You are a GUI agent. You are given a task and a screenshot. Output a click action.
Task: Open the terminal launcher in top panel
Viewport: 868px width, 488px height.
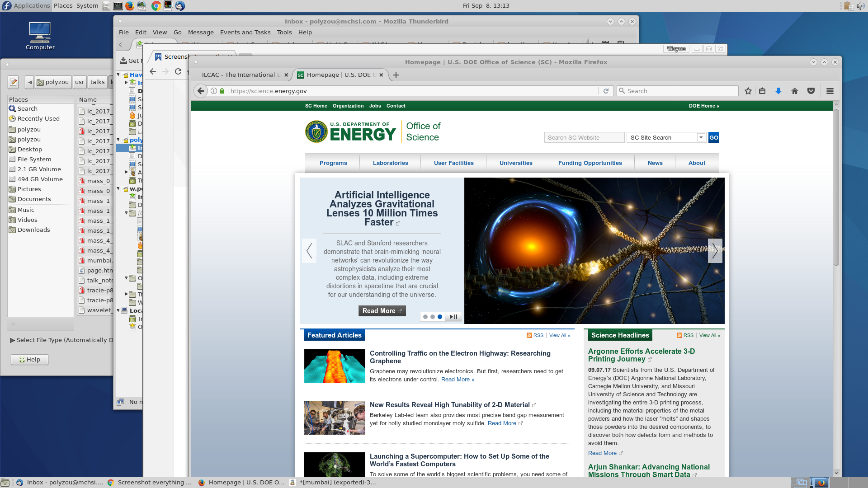click(x=118, y=6)
